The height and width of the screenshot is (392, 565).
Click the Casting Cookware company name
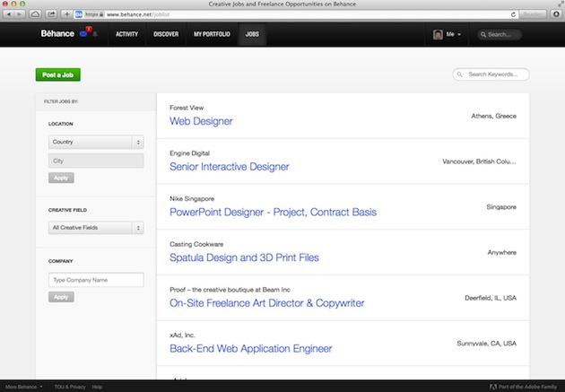[196, 244]
